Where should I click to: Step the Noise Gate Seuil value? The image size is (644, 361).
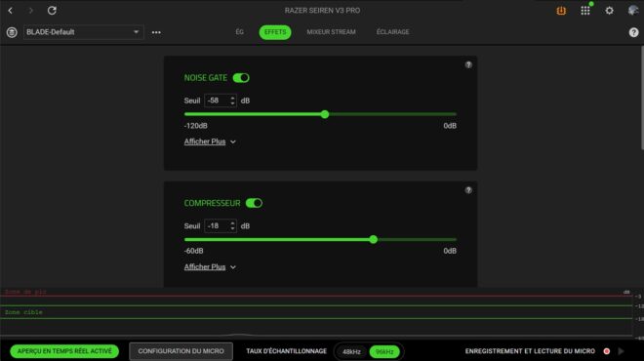click(x=232, y=100)
